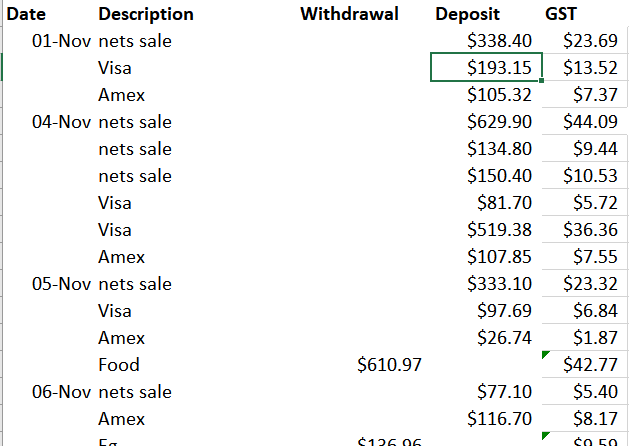
Task: Click the 01-Nov date cell
Action: pos(62,41)
